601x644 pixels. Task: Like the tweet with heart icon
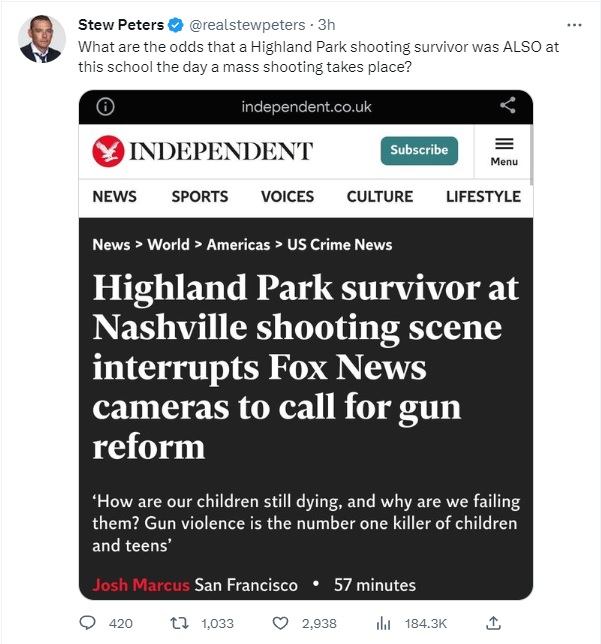point(281,623)
